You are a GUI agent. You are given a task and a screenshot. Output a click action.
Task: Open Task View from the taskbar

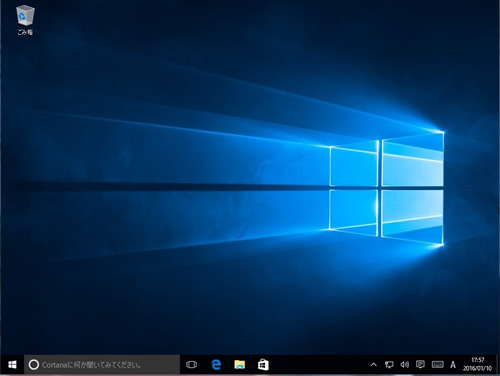pyautogui.click(x=191, y=365)
